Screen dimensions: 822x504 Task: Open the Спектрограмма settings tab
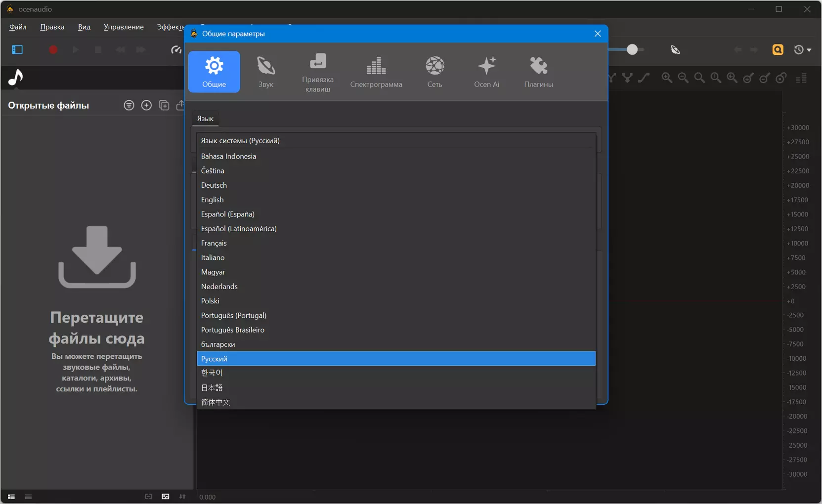376,72
